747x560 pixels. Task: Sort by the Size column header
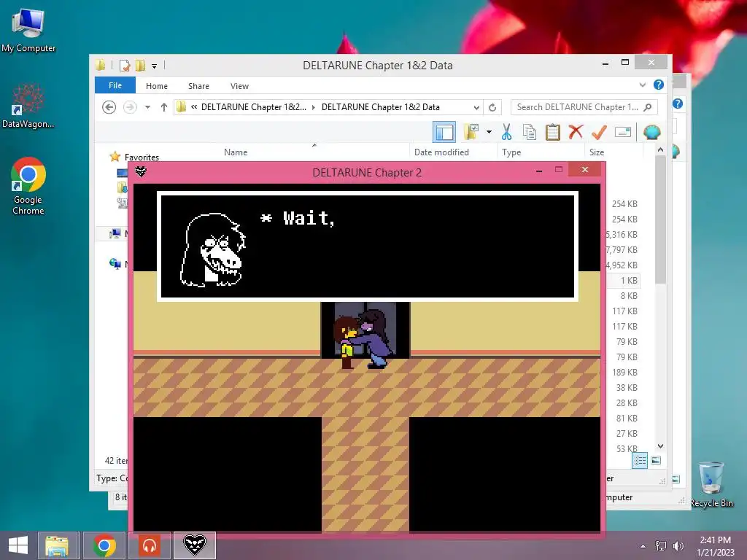(597, 152)
